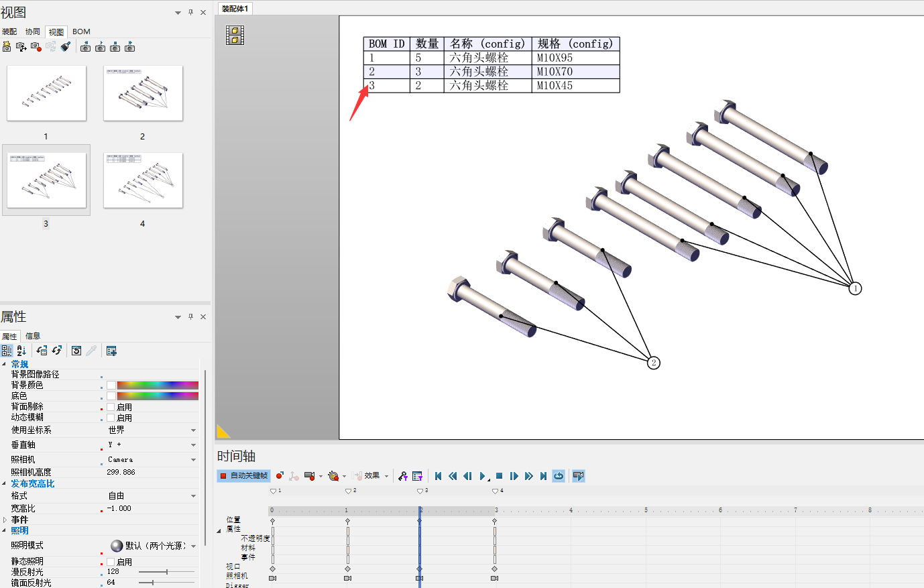The image size is (924, 588).
Task: Stop view playback camera-stop icon
Action: pyautogui.click(x=115, y=47)
